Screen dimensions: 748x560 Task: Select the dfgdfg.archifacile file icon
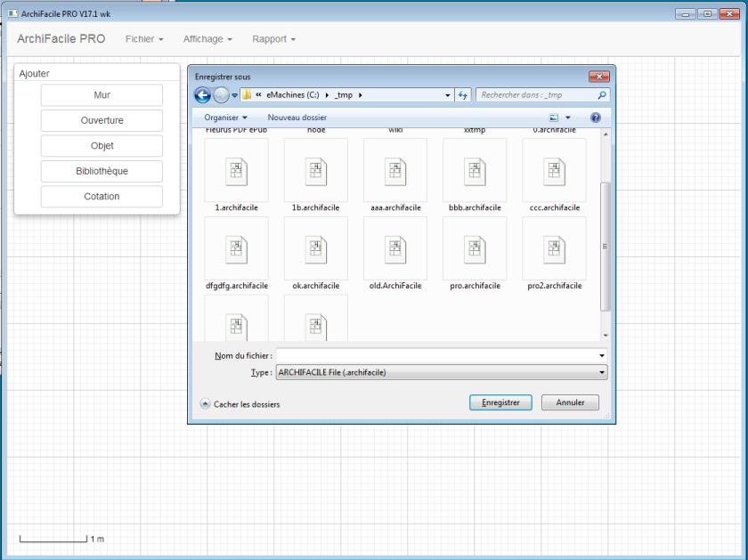[x=236, y=249]
